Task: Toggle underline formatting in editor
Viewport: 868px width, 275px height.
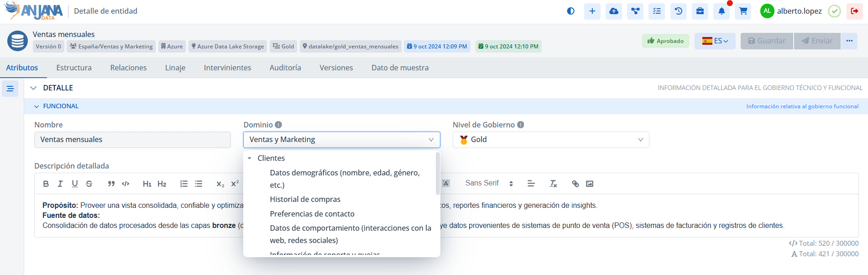Action: (x=75, y=184)
